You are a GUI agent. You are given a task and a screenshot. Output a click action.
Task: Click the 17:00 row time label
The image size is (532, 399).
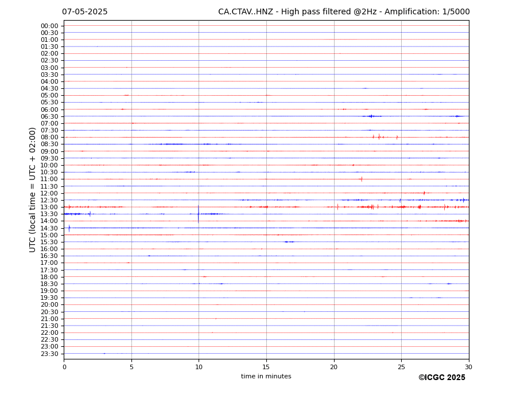[x=49, y=263]
